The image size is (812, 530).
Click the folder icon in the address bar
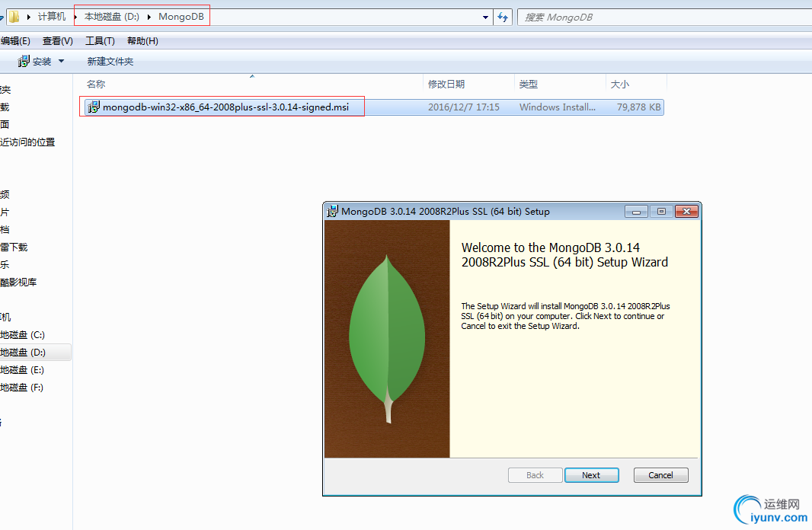[x=14, y=17]
